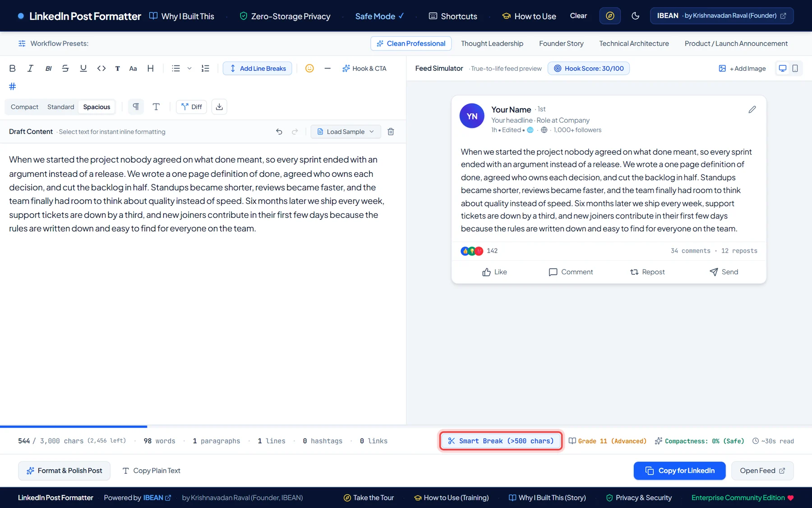Screen dimensions: 812x508
Task: Select Standard spacing option
Action: (x=60, y=107)
